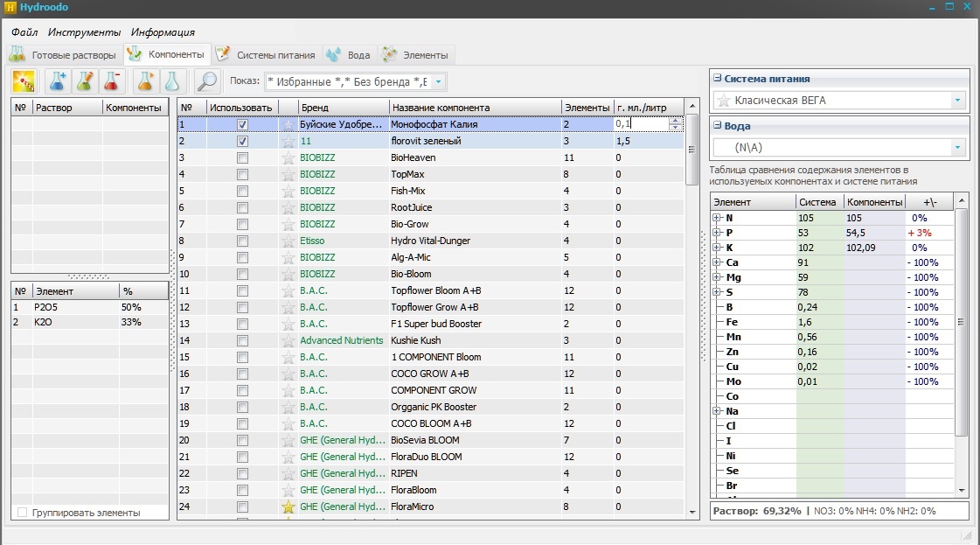Toggle favorite star for BioHeaven row
Screen dimensions: 980x545
click(x=288, y=157)
